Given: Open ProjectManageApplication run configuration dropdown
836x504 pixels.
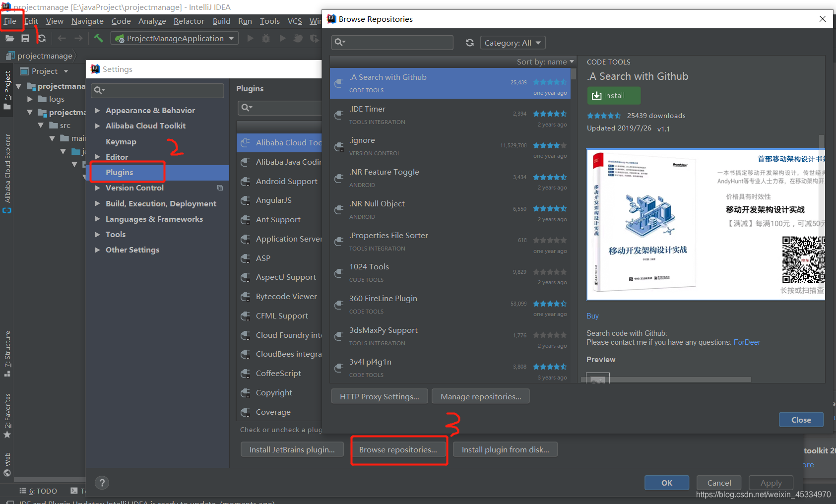Looking at the screenshot, I should [x=175, y=38].
